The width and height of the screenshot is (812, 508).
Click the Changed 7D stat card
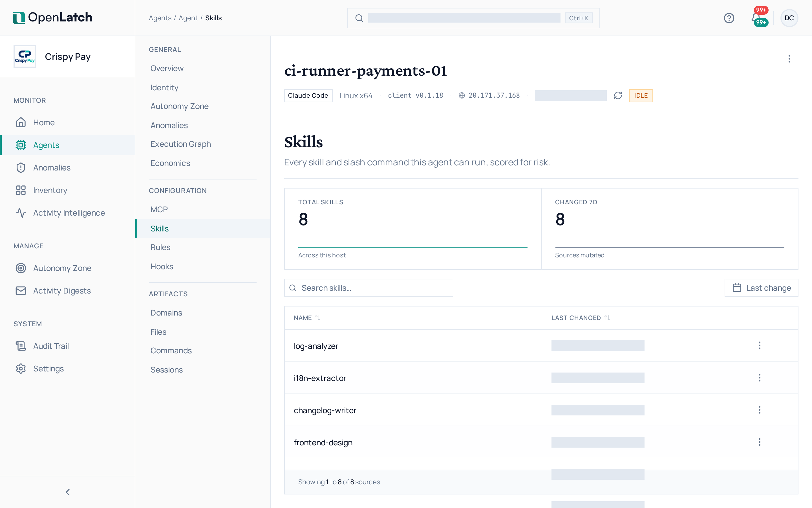point(670,229)
